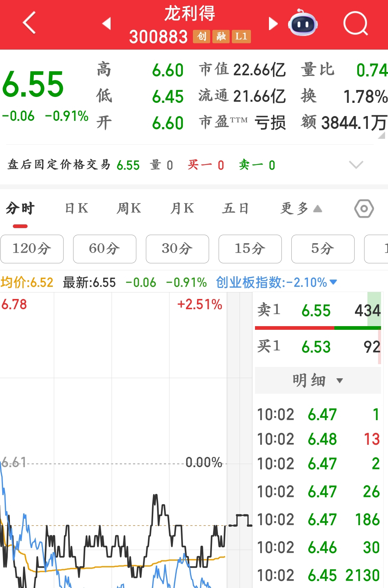Open search with the magnifier icon
This screenshot has width=388, height=588.
tap(356, 23)
